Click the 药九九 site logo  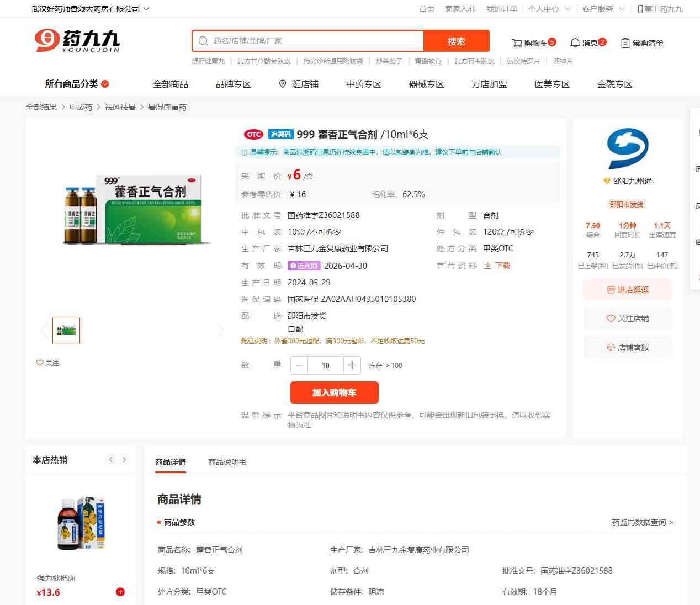click(77, 41)
